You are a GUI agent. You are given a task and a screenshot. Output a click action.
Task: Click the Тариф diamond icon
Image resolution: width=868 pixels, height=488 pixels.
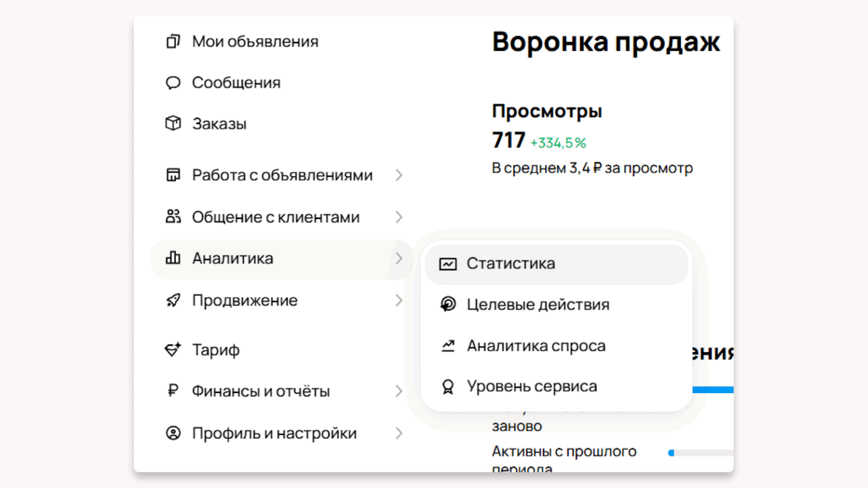(x=173, y=350)
